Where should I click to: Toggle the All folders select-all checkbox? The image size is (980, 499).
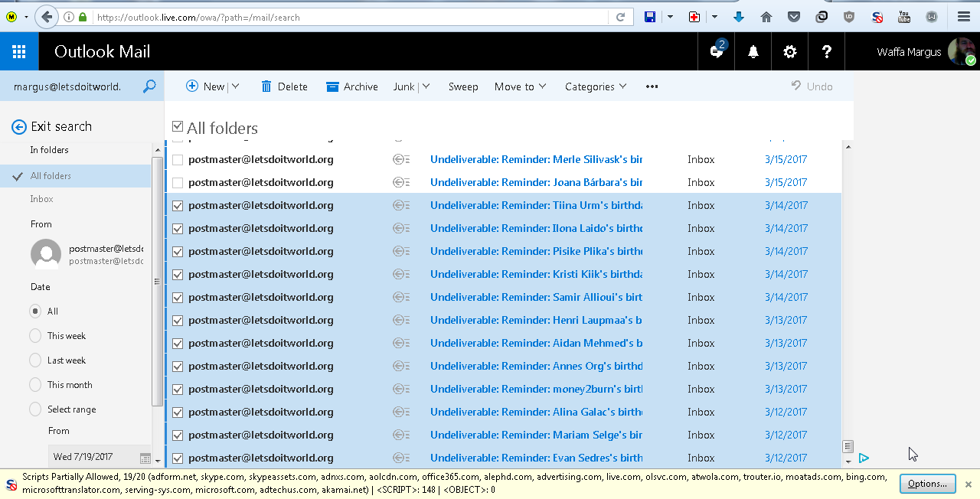click(x=178, y=126)
